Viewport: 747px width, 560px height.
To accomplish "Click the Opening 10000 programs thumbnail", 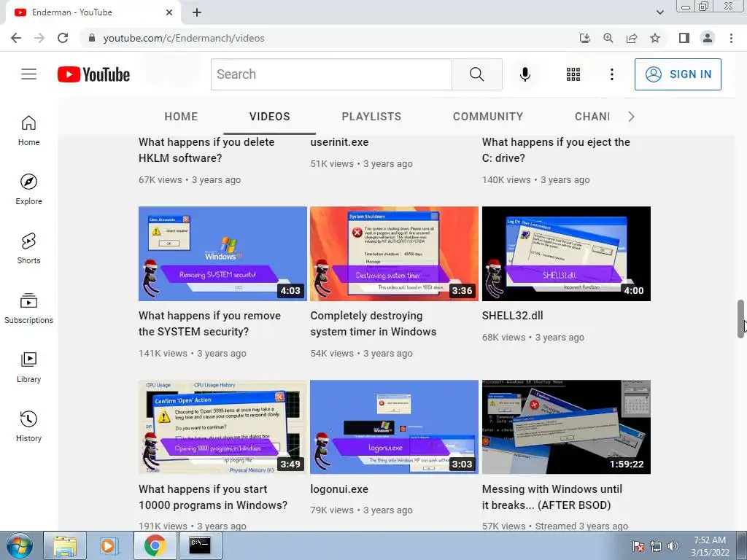I will point(222,427).
